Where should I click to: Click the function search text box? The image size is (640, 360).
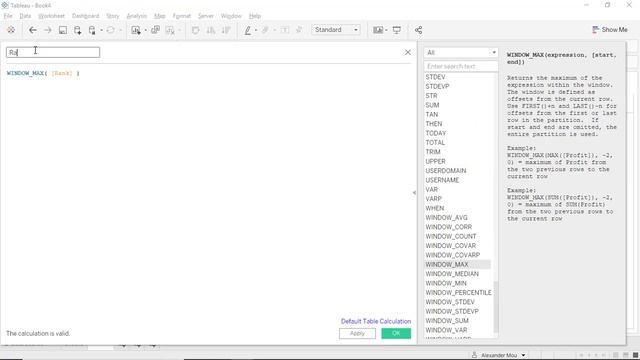point(461,66)
